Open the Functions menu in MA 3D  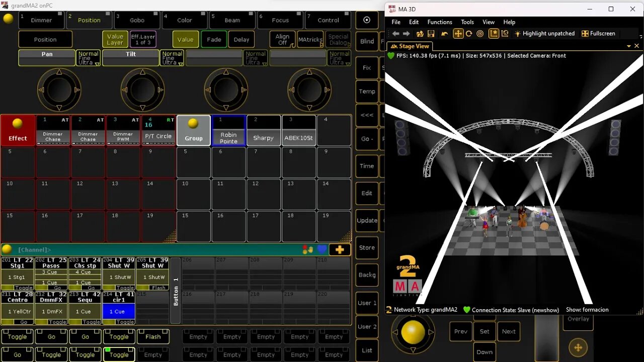[440, 22]
